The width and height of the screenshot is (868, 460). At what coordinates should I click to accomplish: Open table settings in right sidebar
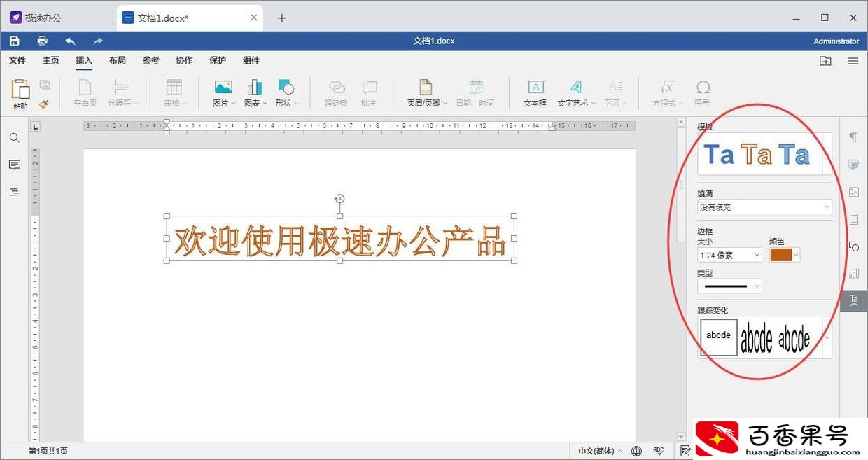tap(853, 165)
